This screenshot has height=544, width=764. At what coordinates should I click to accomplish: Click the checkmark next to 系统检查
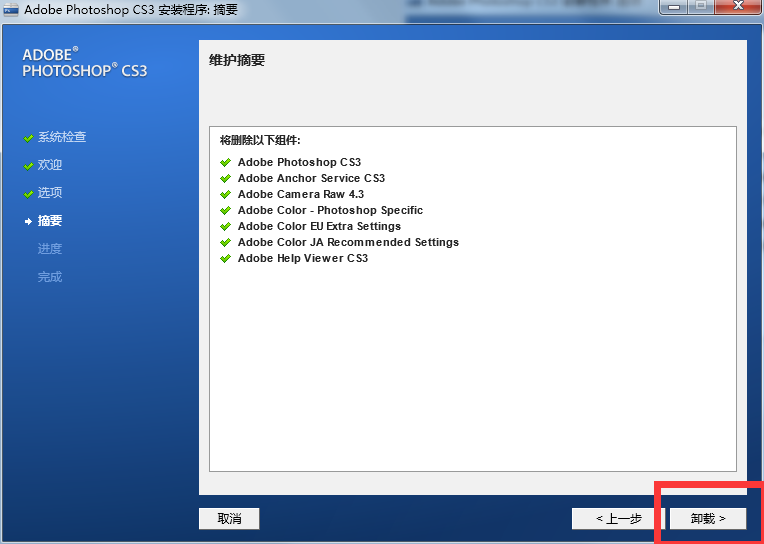28,138
